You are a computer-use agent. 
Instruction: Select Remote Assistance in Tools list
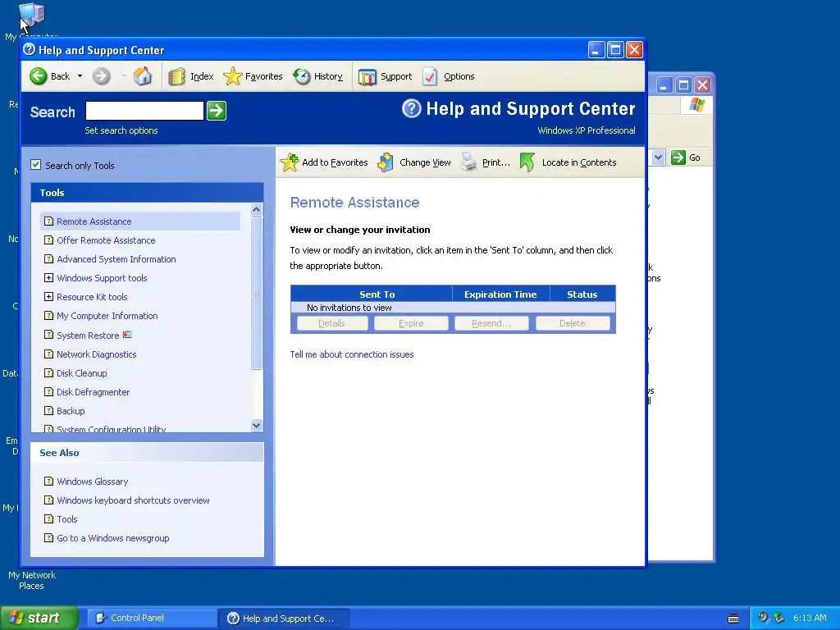coord(94,221)
